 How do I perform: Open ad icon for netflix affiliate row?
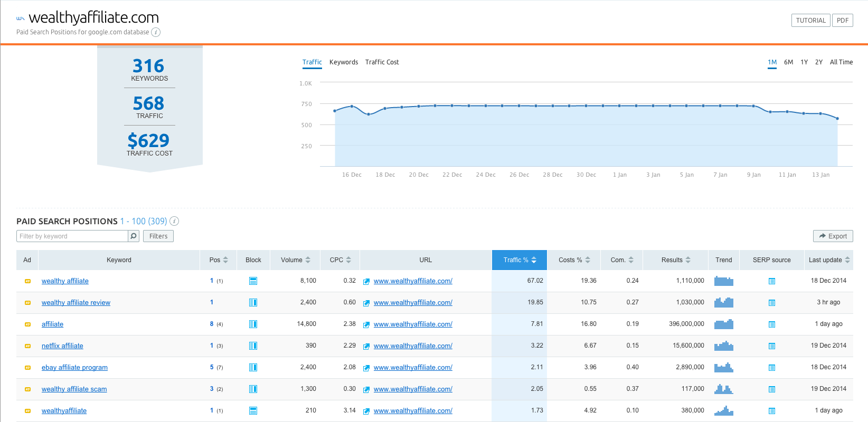(x=27, y=346)
